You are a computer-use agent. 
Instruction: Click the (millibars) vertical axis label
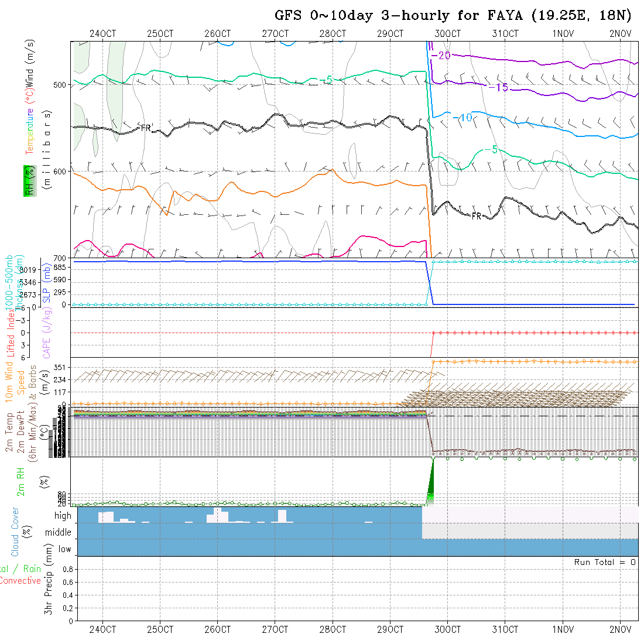[x=47, y=150]
